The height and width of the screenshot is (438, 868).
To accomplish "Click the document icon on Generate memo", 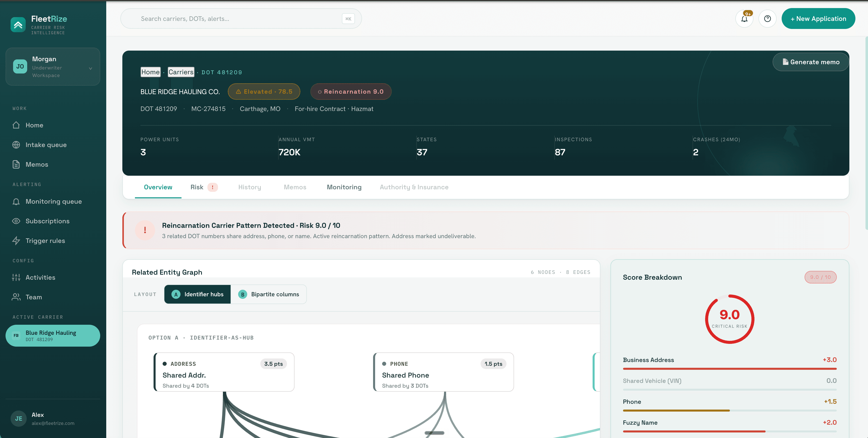I will 785,62.
